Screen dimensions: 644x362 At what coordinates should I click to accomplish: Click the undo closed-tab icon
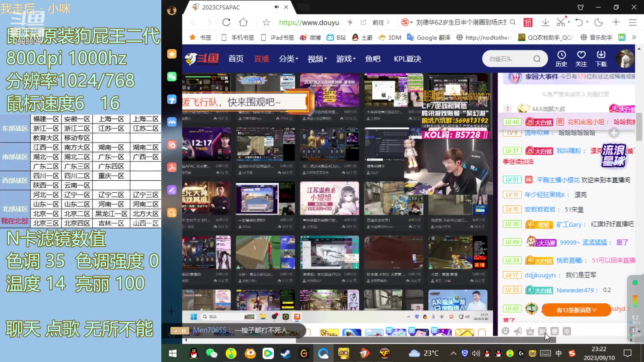tap(579, 22)
